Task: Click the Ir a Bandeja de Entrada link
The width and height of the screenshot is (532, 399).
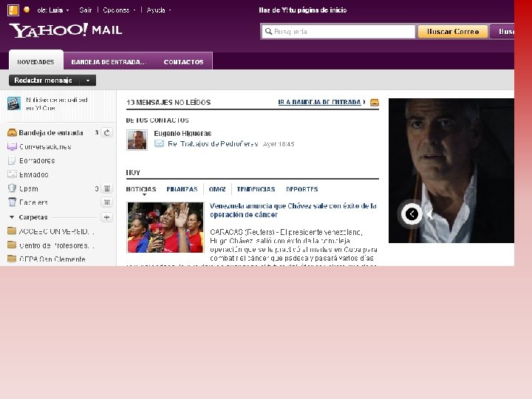Action: click(x=319, y=102)
